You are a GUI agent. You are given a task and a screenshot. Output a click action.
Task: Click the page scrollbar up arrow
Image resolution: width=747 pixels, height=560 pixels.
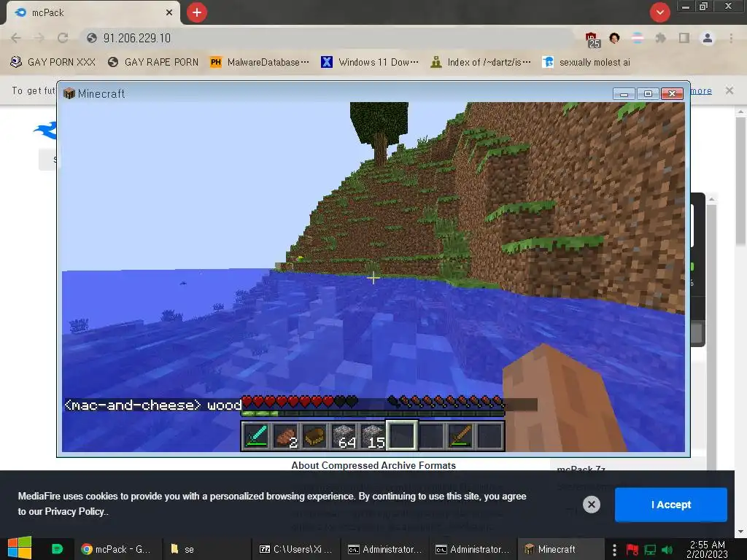tap(740, 112)
